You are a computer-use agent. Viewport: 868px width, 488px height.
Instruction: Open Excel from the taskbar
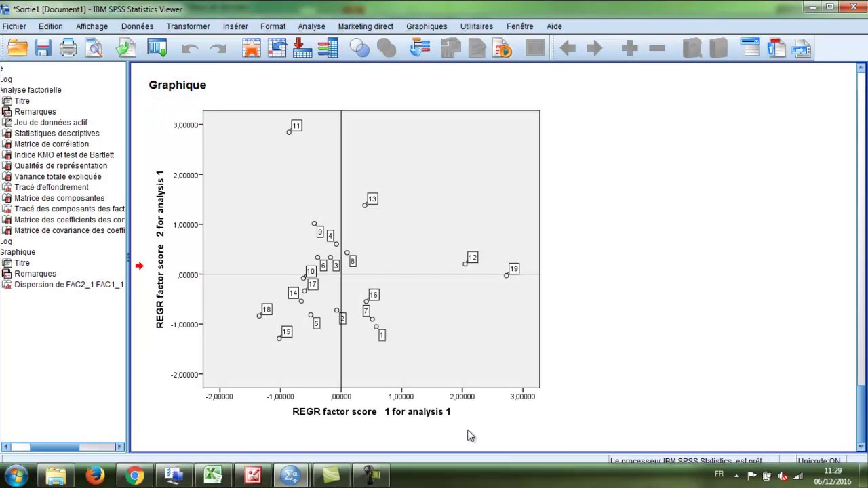(x=213, y=476)
